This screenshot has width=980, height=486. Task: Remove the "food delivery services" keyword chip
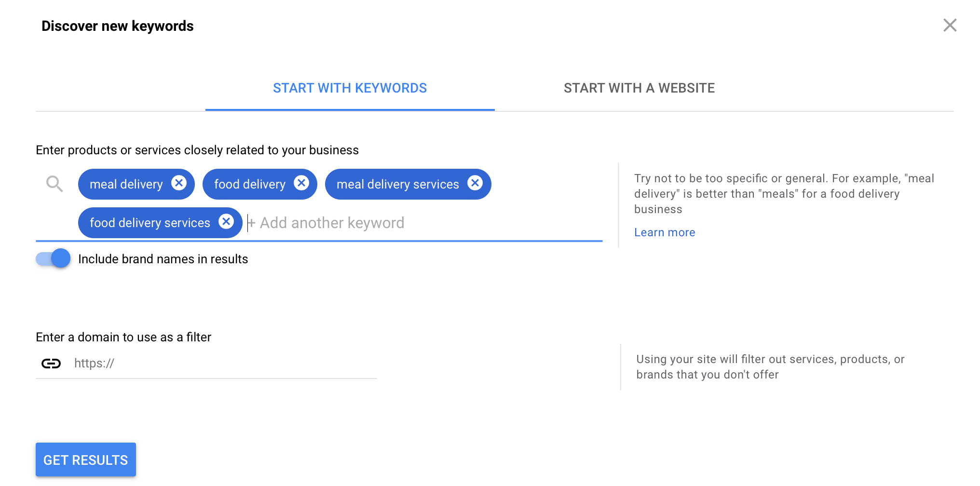[x=226, y=222]
